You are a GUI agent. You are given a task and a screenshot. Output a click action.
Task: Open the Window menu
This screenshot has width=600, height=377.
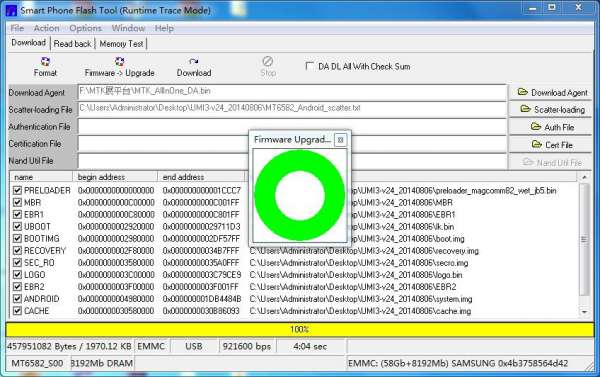click(128, 28)
